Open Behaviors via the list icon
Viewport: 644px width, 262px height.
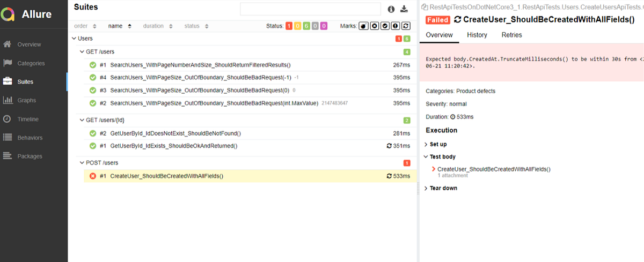(8, 138)
